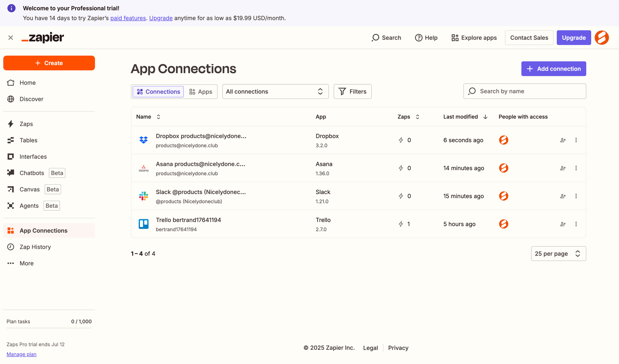This screenshot has height=364, width=619.
Task: Open the Help menu
Action: click(426, 38)
